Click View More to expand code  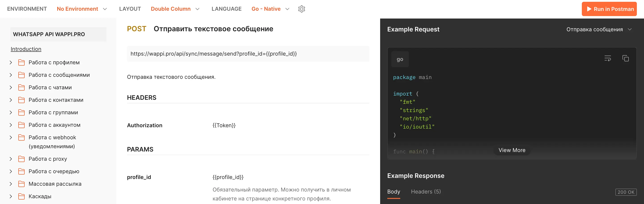(x=512, y=150)
